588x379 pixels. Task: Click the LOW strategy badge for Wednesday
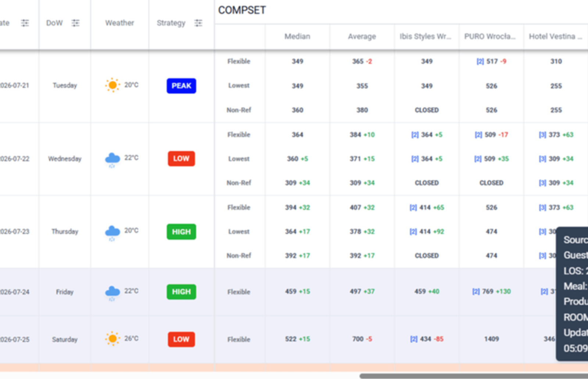click(x=181, y=159)
